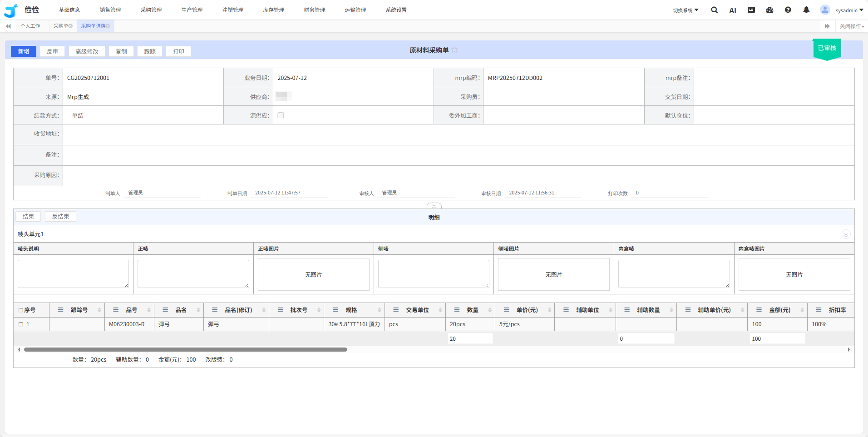Click the keyboard shortcuts icon

(x=751, y=10)
